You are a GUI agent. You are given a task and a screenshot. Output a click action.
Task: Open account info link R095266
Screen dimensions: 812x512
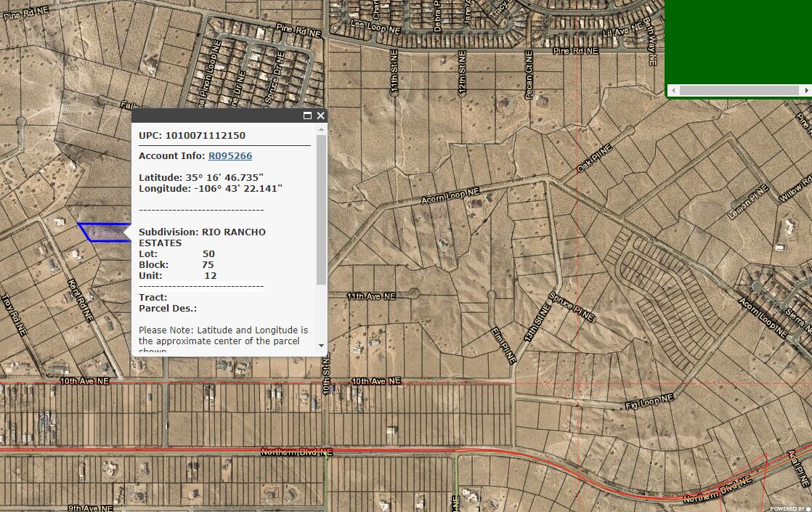230,155
